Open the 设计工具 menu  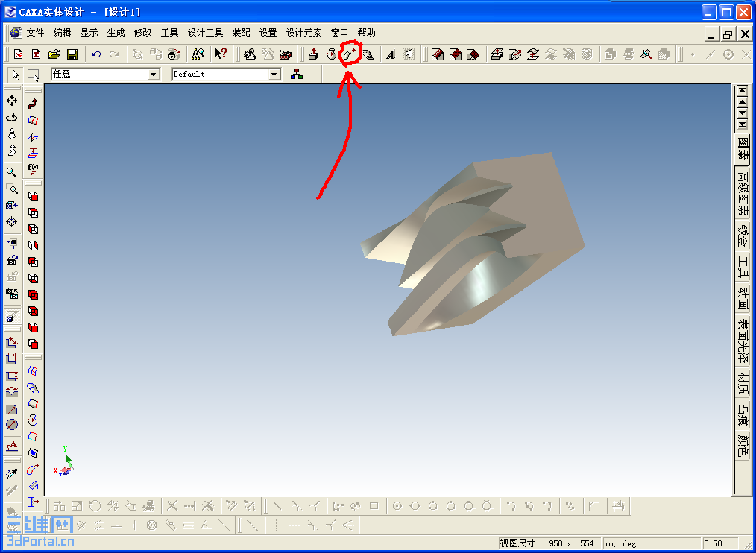[205, 33]
